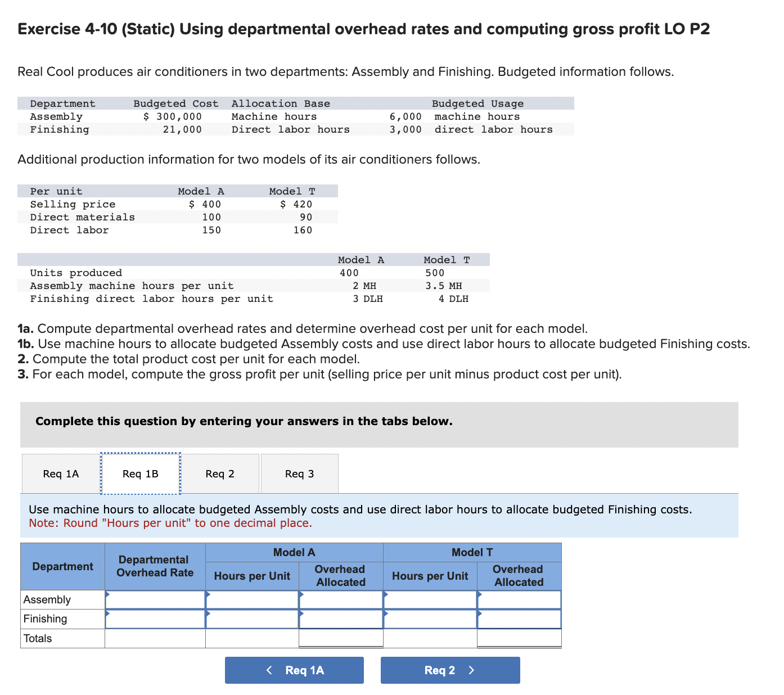Click the Assembly Departmental Overhead Rate input field
The width and height of the screenshot is (784, 695).
[155, 599]
